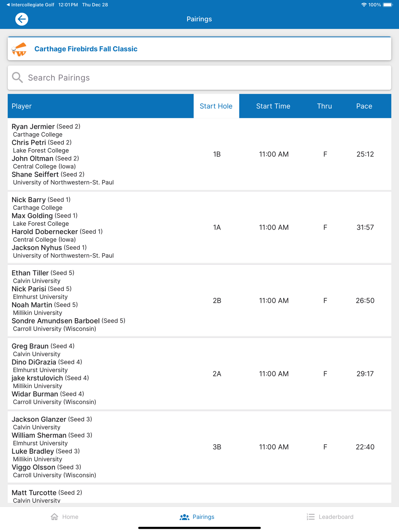Tap the battery status icon

387,5
